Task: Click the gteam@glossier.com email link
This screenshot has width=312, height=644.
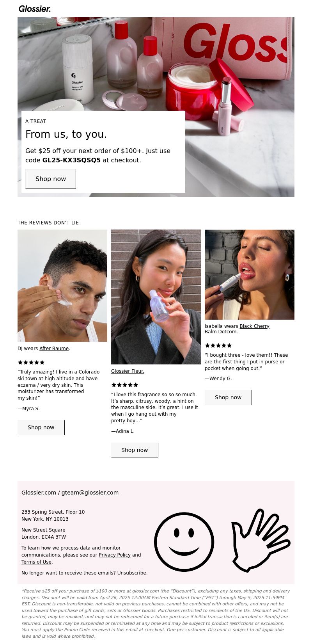Action: (x=90, y=493)
